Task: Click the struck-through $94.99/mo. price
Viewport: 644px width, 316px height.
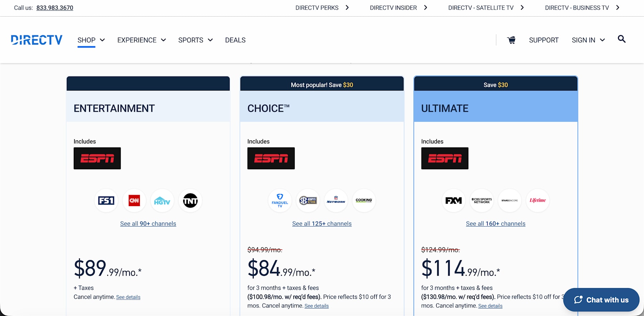Action: coord(265,250)
